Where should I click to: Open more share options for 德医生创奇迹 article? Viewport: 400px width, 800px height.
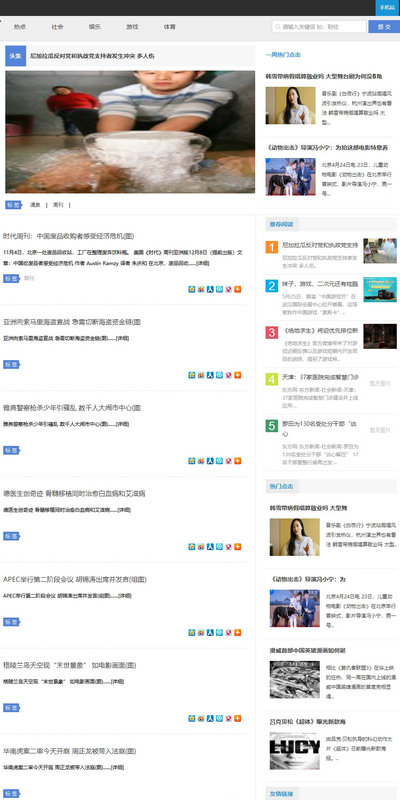click(x=238, y=546)
